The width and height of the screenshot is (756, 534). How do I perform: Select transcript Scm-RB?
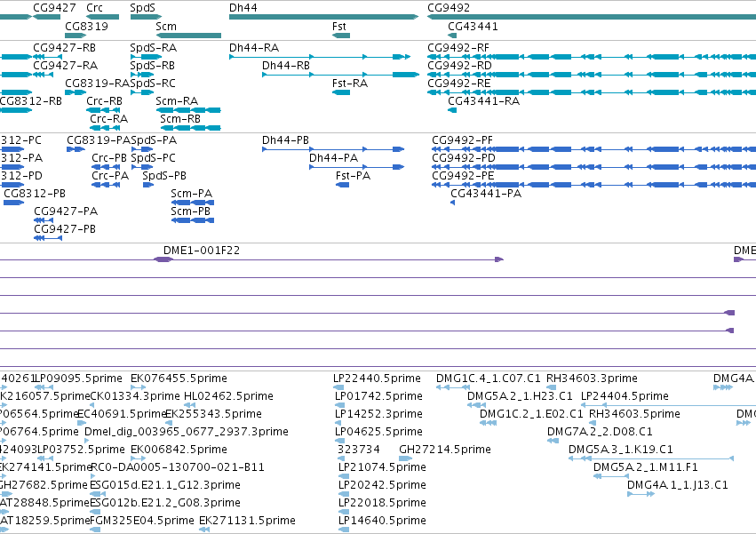click(191, 128)
